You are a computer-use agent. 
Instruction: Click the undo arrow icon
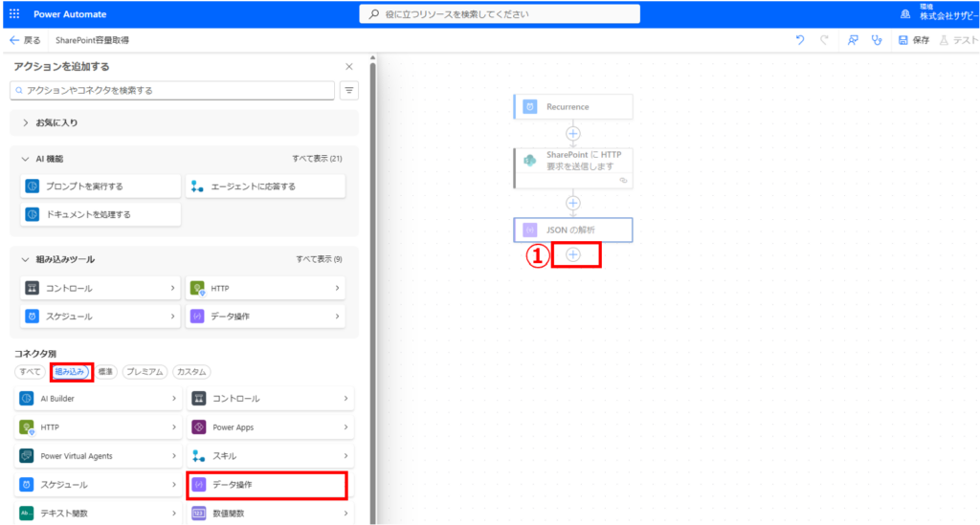pyautogui.click(x=800, y=40)
